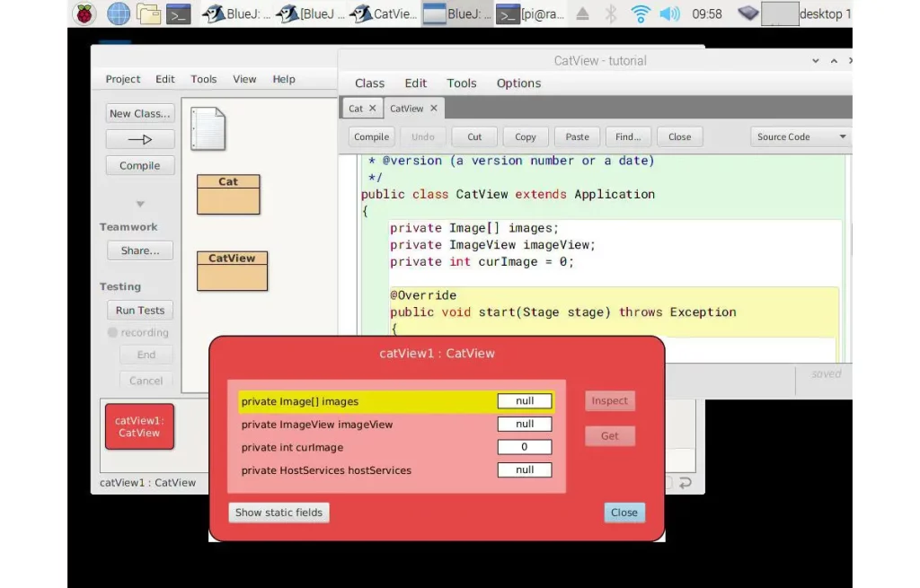920x588 pixels.
Task: Open the BlueJ main window Edit menu
Action: (165, 79)
